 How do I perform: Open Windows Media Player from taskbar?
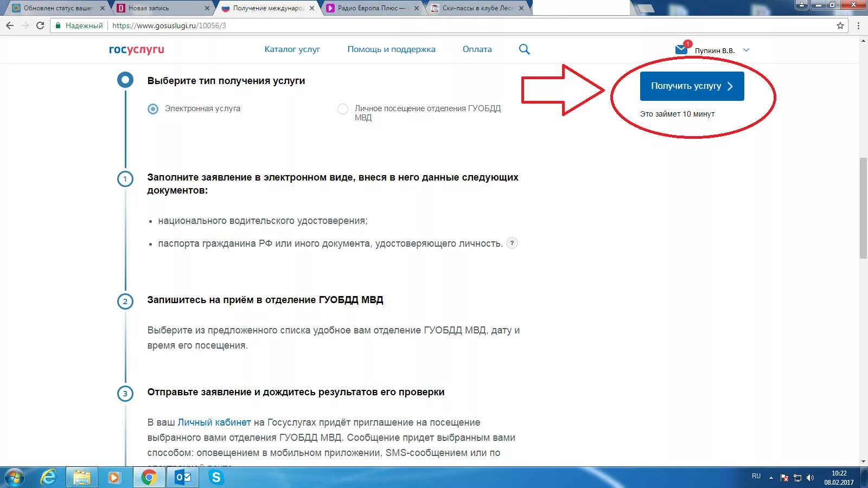114,478
